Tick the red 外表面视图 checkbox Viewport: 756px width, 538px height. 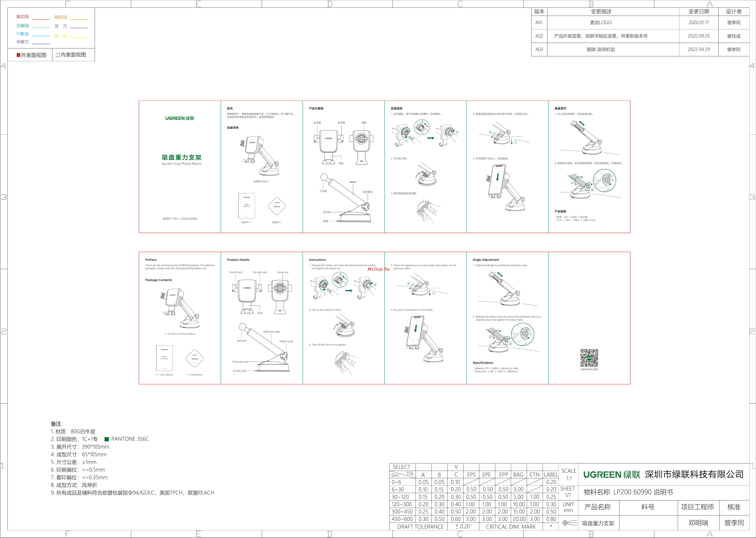tap(19, 55)
